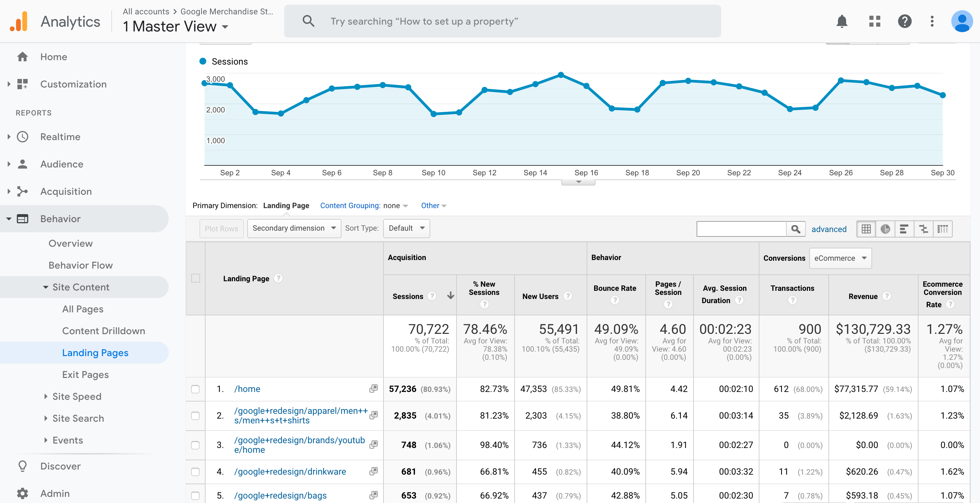
Task: Open the notifications bell icon
Action: [x=841, y=21]
